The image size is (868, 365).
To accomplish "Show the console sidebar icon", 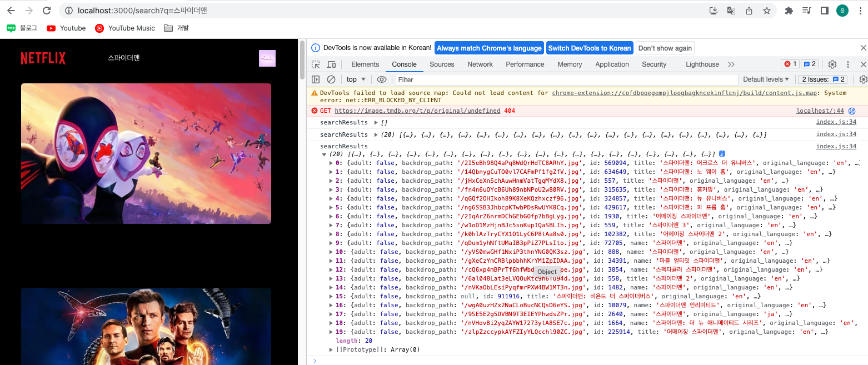I will (x=316, y=79).
